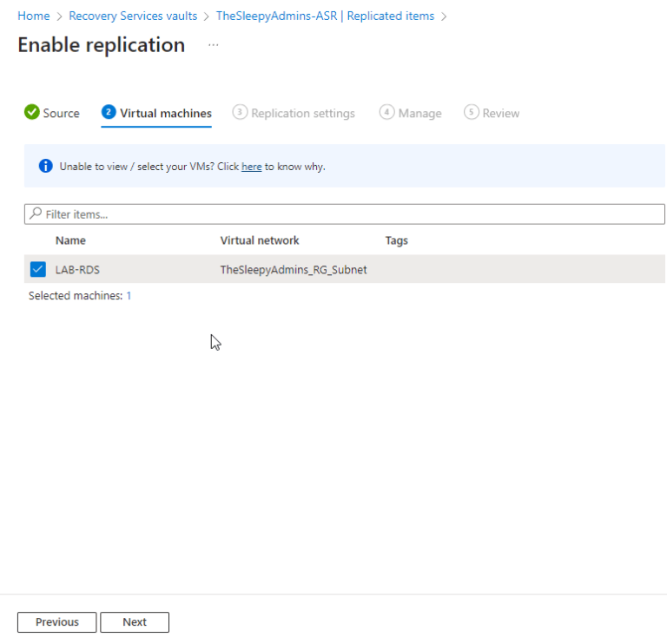This screenshot has height=644, width=667.
Task: Click the step 3 circle icon
Action: click(x=240, y=112)
